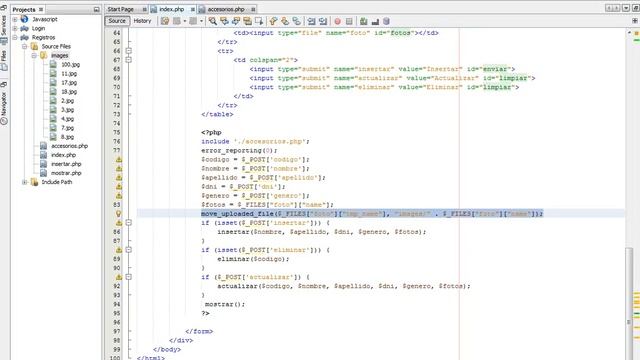Click Find Previous Occurrence icon

coord(224,21)
